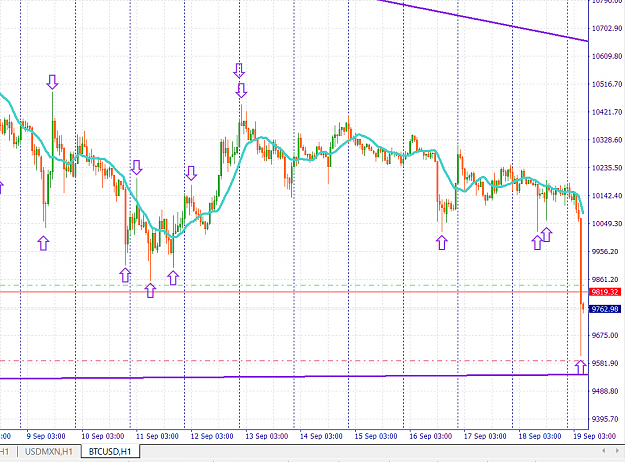Select the up arrow below the 16 Sep low
This screenshot has width=625, height=462.
(442, 242)
